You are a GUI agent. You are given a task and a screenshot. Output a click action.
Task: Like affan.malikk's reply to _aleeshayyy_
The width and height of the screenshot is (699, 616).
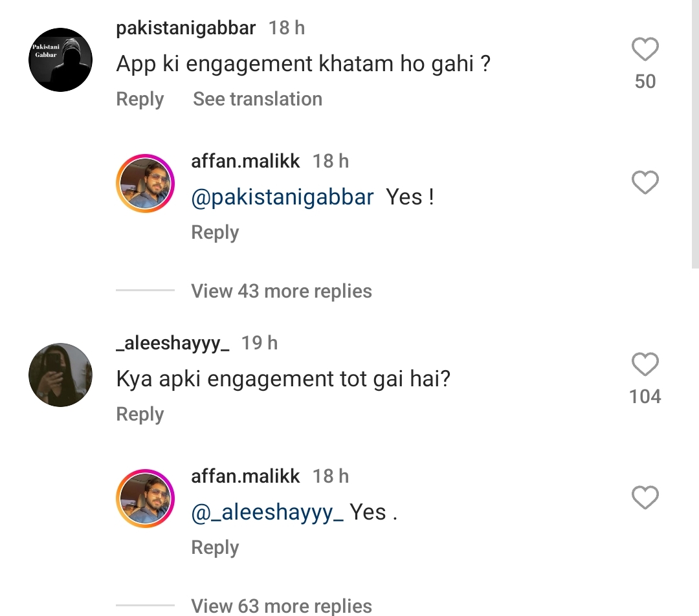[x=645, y=498]
